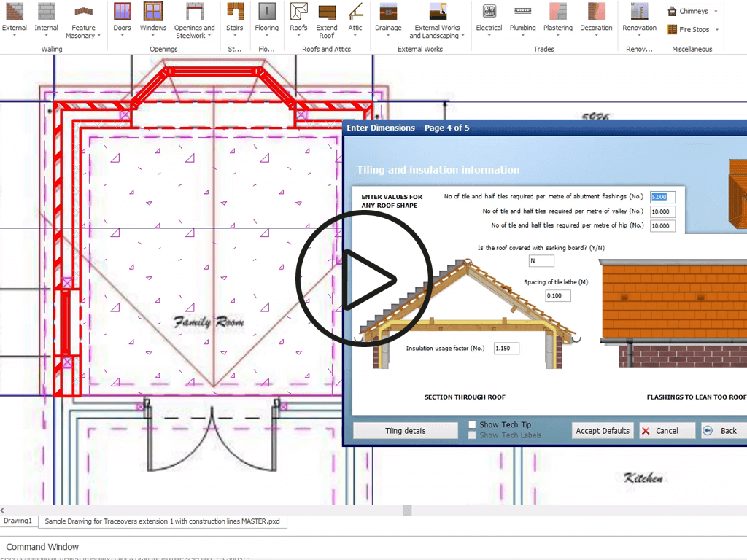747x560 pixels.
Task: Cancel the Enter Dimensions dialog
Action: (x=667, y=431)
